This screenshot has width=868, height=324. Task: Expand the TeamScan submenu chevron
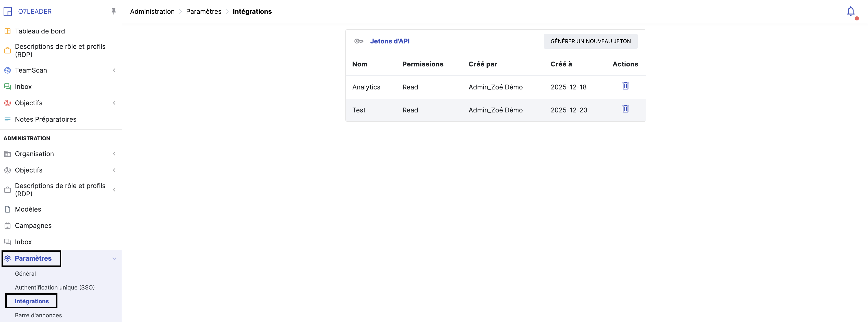pyautogui.click(x=114, y=71)
